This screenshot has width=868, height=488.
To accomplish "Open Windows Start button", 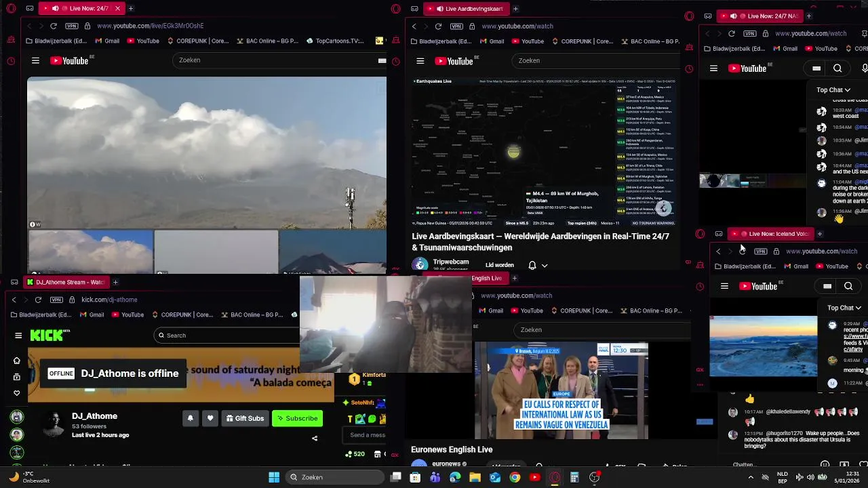I will click(274, 477).
